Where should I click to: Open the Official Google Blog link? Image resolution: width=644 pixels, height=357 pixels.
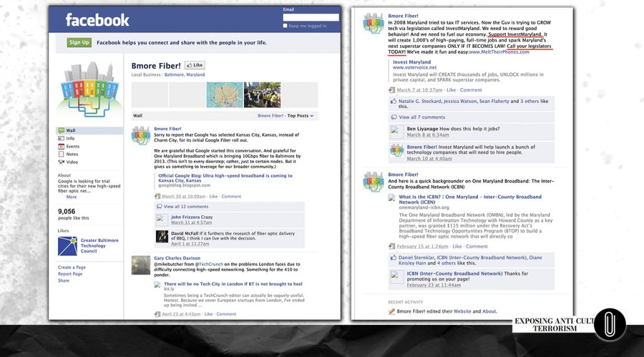225,178
